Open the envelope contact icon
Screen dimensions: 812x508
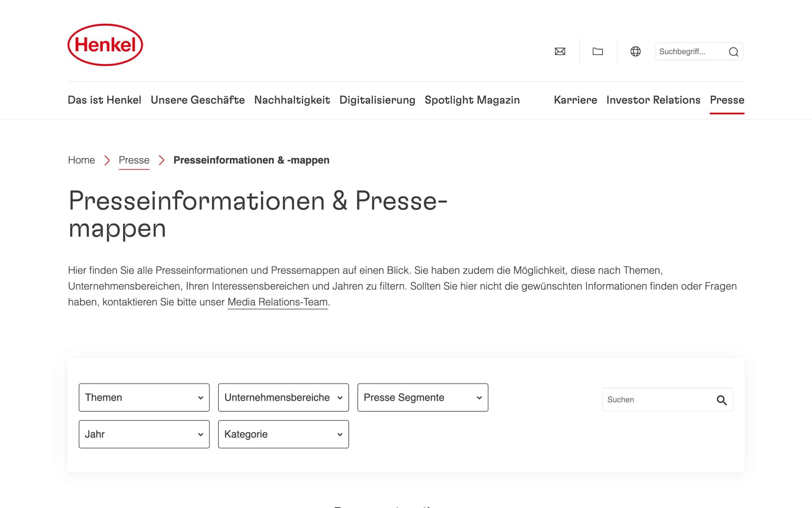pyautogui.click(x=560, y=51)
